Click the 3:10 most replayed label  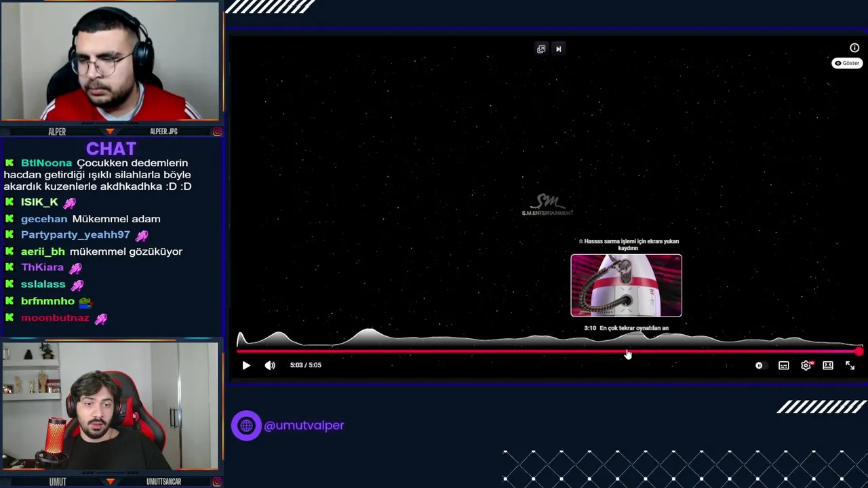(626, 328)
